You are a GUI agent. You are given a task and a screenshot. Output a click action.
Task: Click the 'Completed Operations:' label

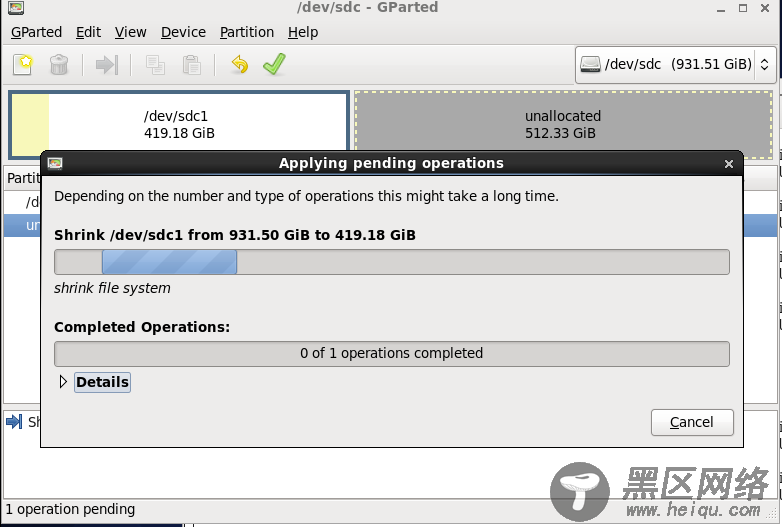pos(142,327)
